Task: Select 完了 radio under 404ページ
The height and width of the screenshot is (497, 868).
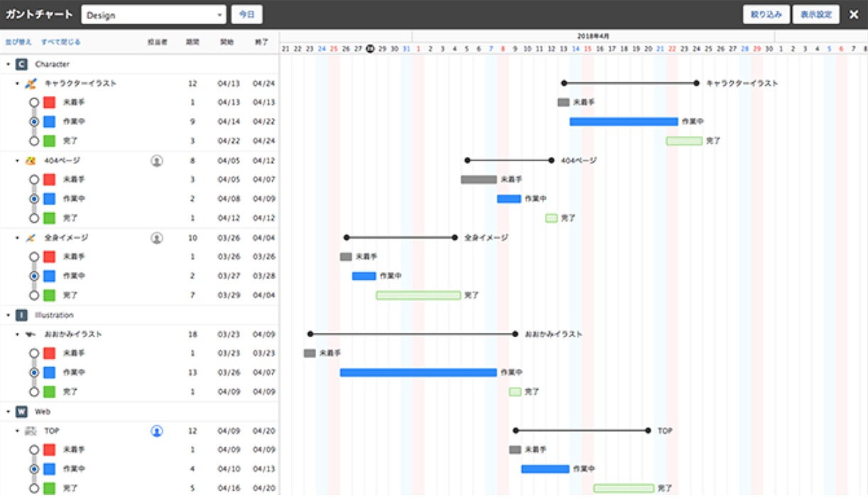Action: [34, 218]
